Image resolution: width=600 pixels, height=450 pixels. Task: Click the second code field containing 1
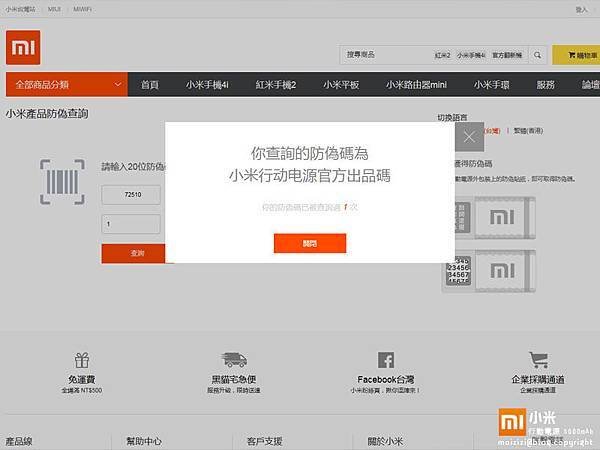pos(131,224)
